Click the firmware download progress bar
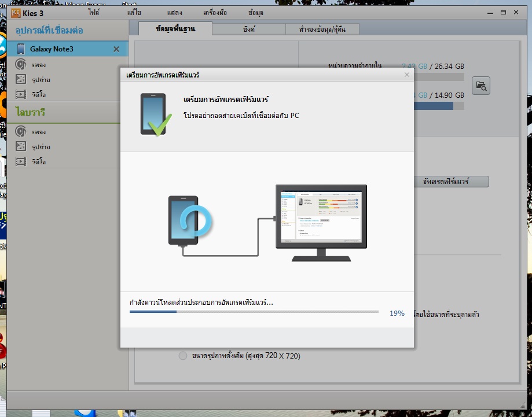The image size is (532, 417). pyautogui.click(x=254, y=312)
